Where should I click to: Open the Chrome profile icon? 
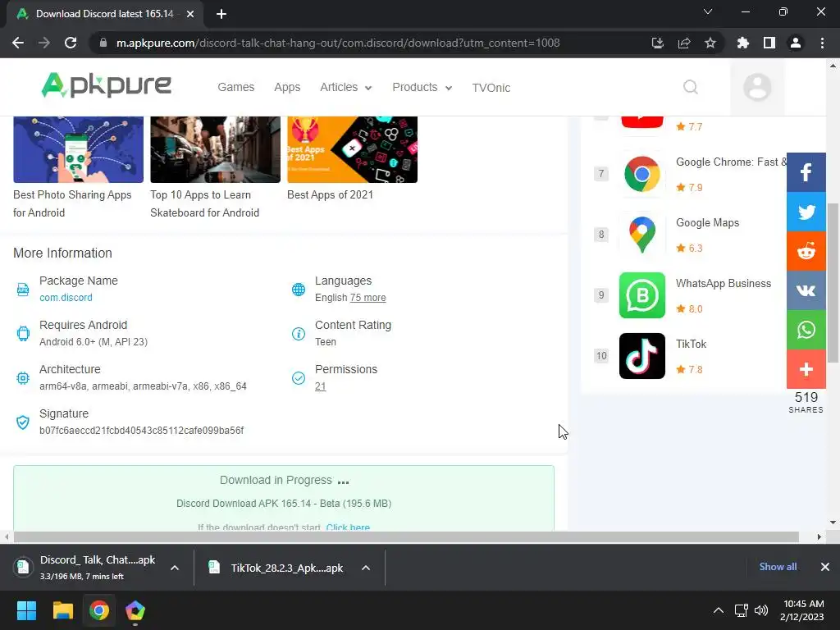pos(796,43)
